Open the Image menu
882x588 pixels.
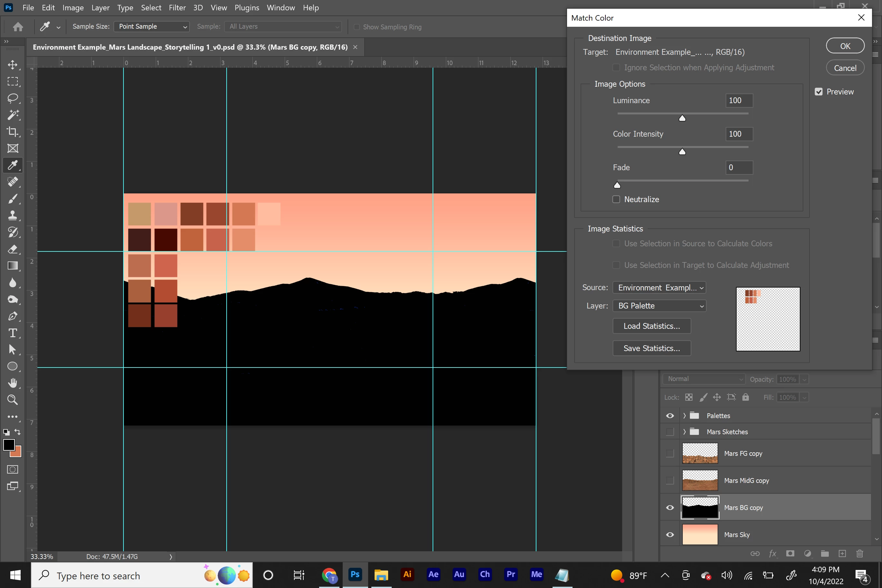point(73,7)
